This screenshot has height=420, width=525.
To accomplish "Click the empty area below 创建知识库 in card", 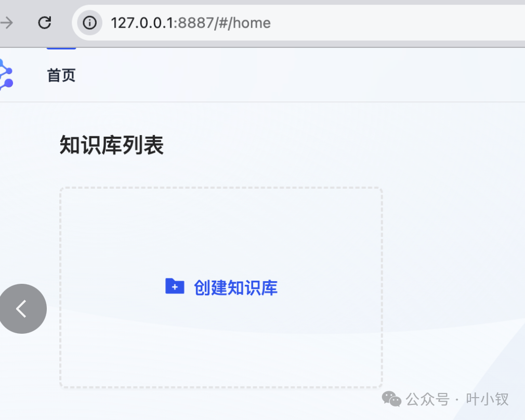I will coord(221,342).
